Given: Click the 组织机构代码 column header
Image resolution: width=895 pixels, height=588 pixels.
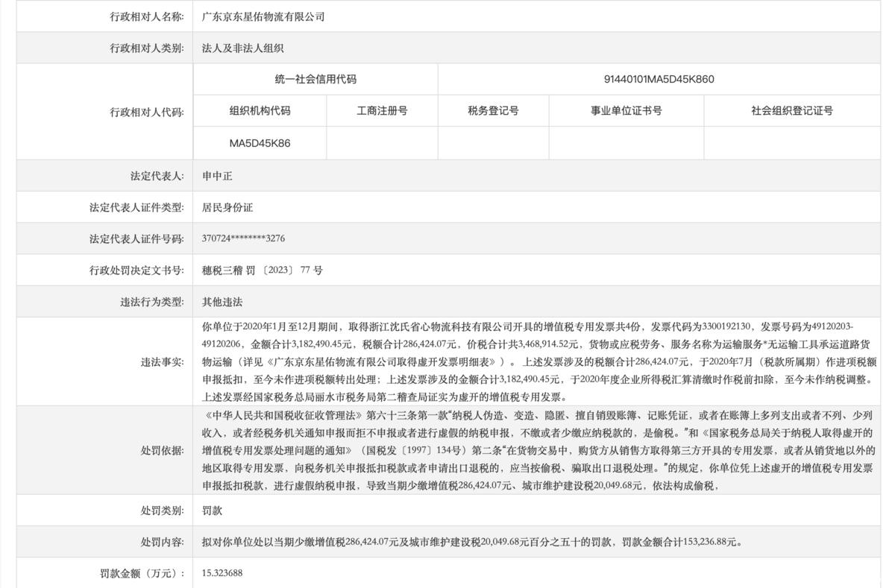Looking at the screenshot, I should [x=260, y=111].
